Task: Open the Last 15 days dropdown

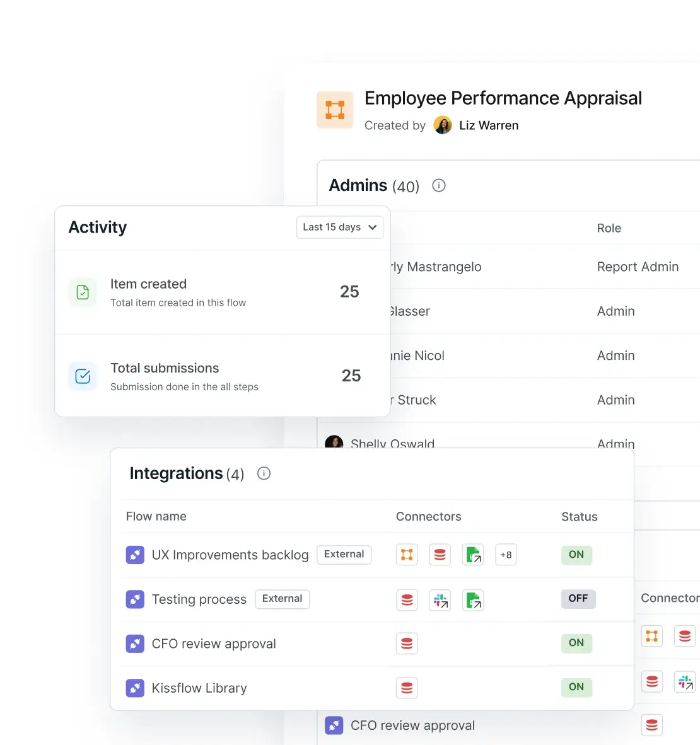Action: [x=340, y=227]
